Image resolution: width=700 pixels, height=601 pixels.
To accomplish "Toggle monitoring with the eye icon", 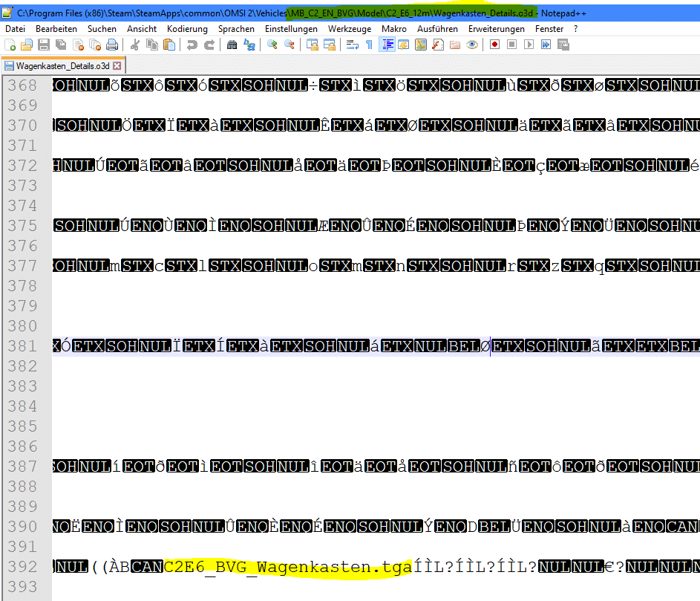I will point(471,45).
